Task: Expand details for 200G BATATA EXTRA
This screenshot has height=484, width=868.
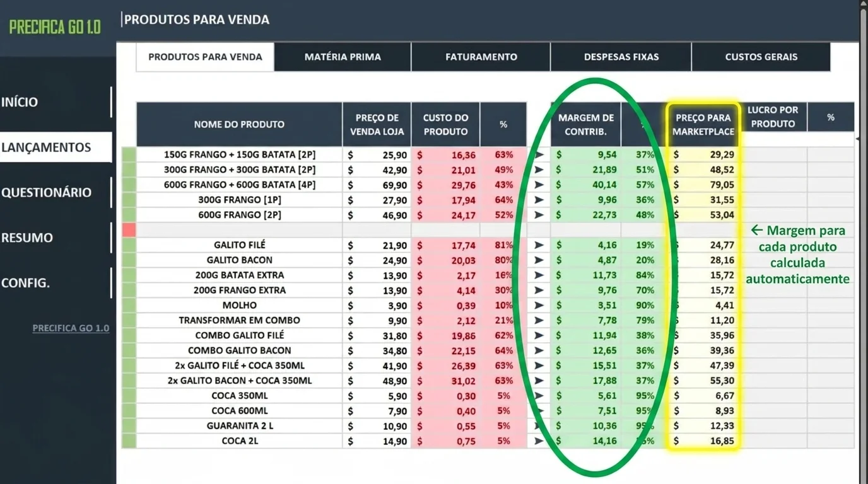Action: pos(539,275)
